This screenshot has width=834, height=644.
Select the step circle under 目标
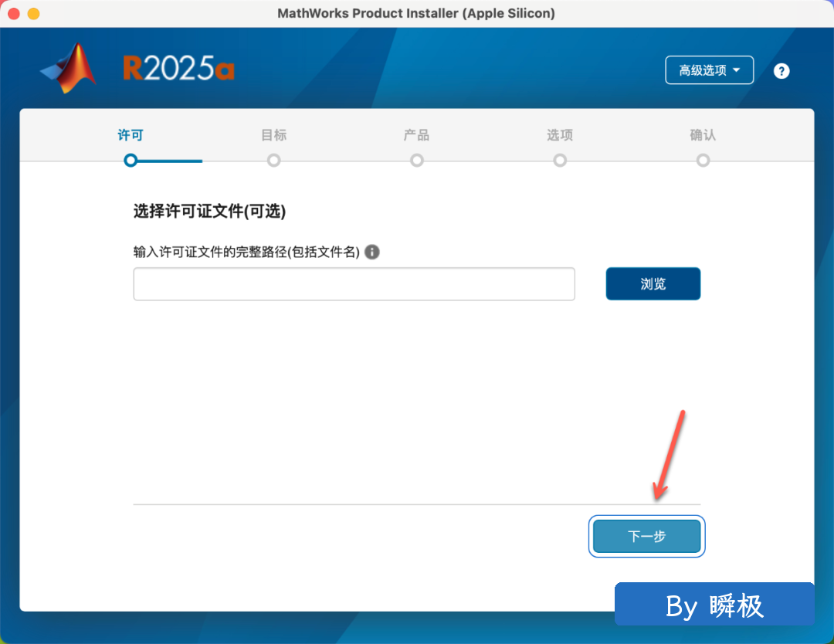pos(273,161)
